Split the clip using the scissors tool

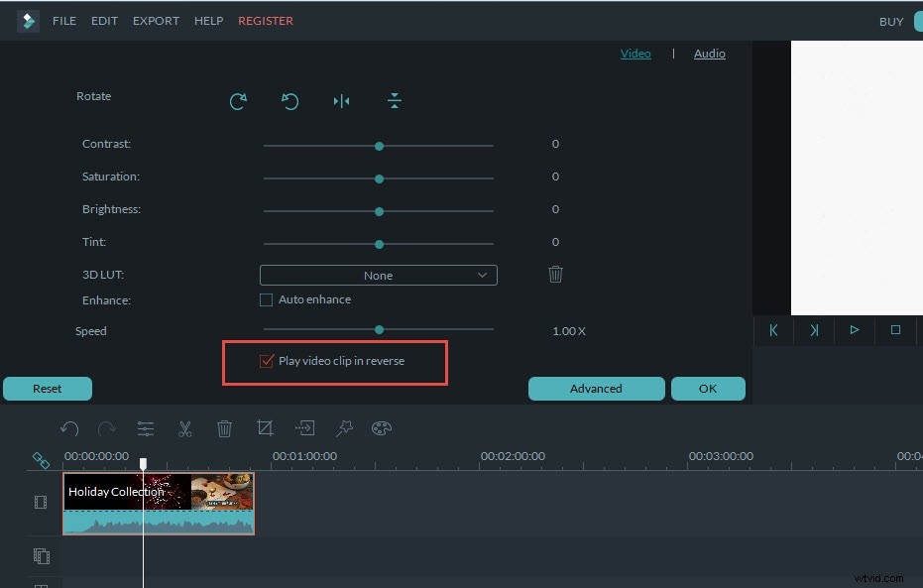[x=184, y=428]
